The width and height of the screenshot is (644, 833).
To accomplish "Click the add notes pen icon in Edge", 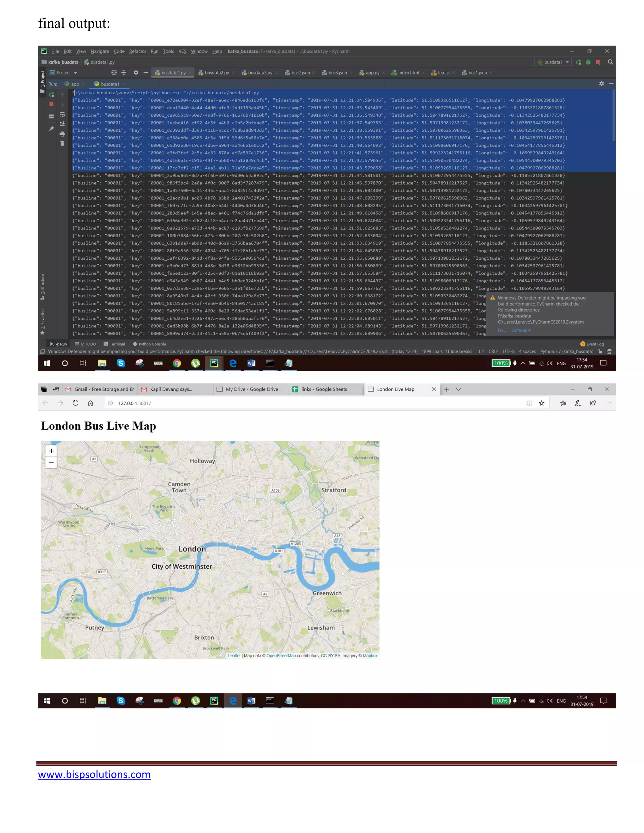I will click(x=578, y=403).
